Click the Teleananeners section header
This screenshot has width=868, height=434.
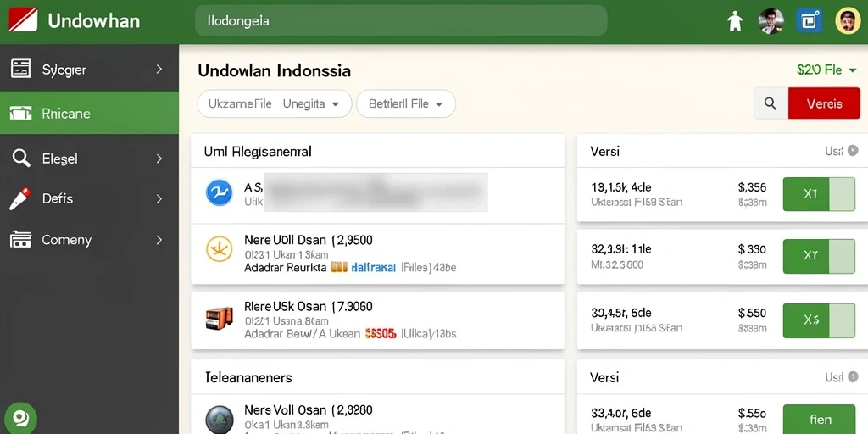[248, 377]
